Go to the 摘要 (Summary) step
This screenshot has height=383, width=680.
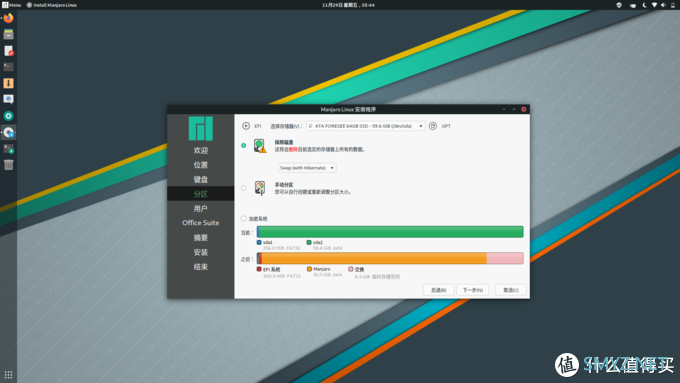[201, 238]
